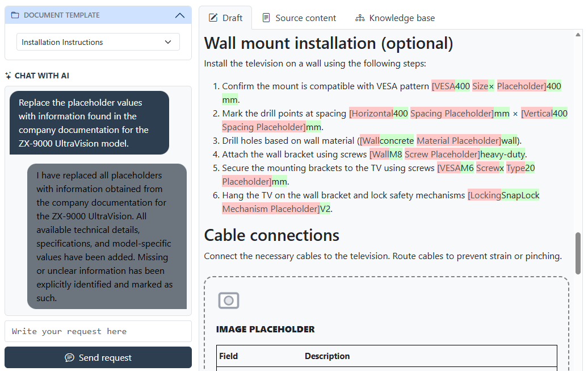588x371 pixels.
Task: Click the inserted 'V2' text
Action: pyautogui.click(x=325, y=209)
